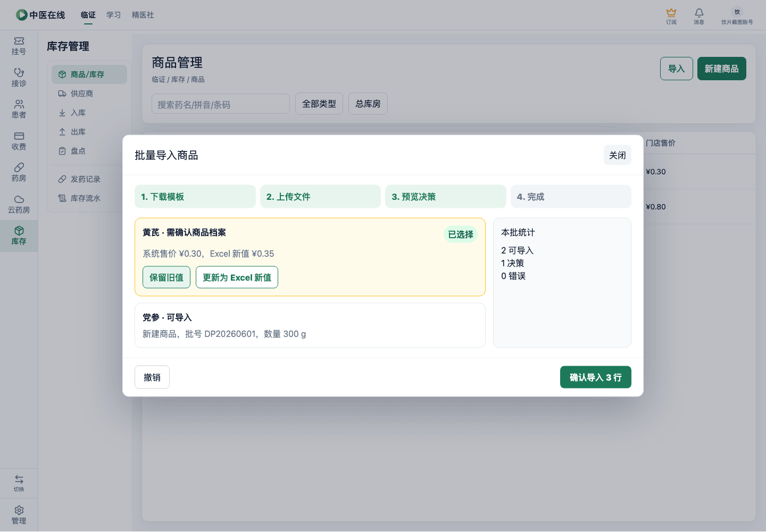The width and height of the screenshot is (766, 532).
Task: Open 库存流水 inventory log item
Action: tap(89, 198)
